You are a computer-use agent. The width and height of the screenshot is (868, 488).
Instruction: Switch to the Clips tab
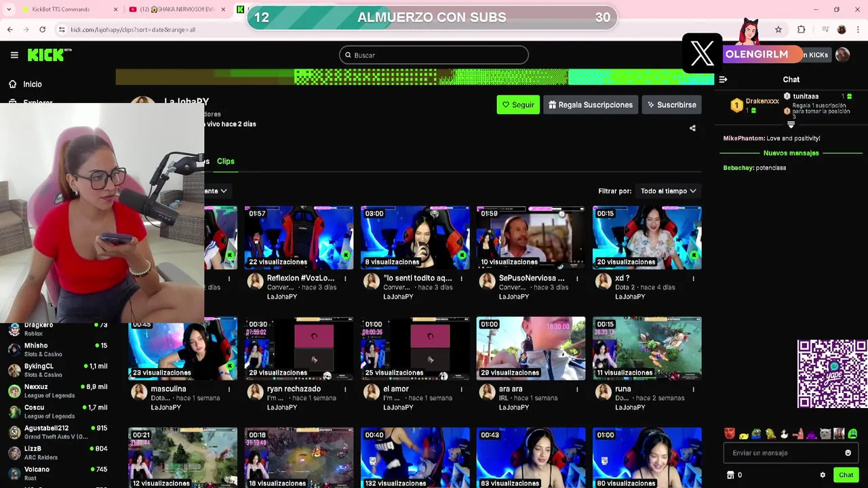coord(226,161)
